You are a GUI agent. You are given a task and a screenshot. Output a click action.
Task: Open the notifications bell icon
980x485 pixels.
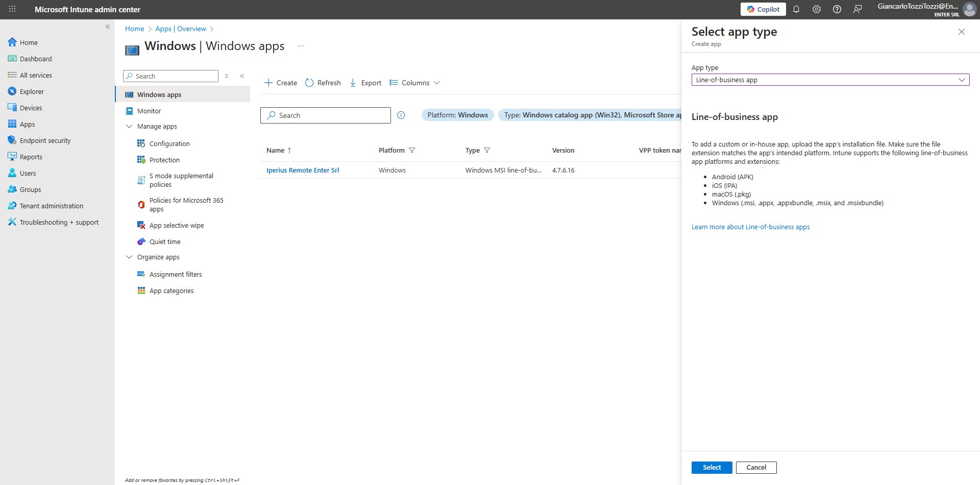coord(796,9)
